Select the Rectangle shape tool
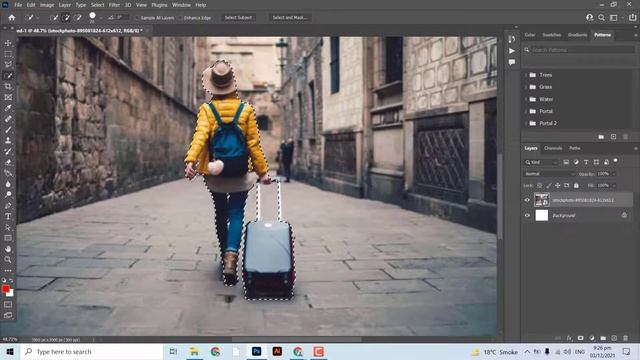The image size is (640, 360). click(8, 238)
